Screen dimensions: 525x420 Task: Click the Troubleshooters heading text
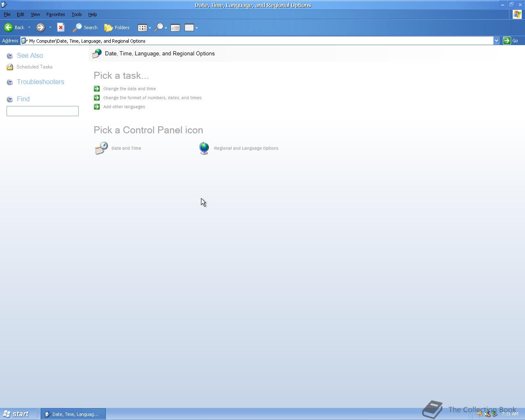41,82
